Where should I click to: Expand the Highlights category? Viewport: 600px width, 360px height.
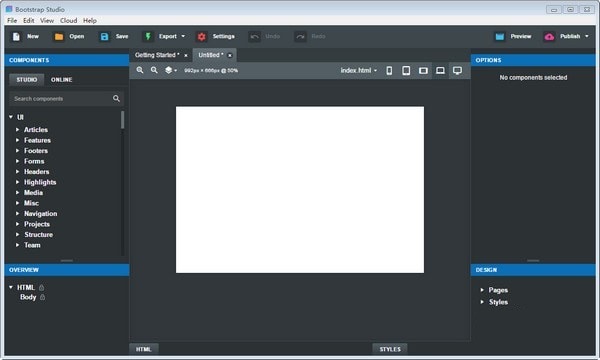(x=17, y=182)
